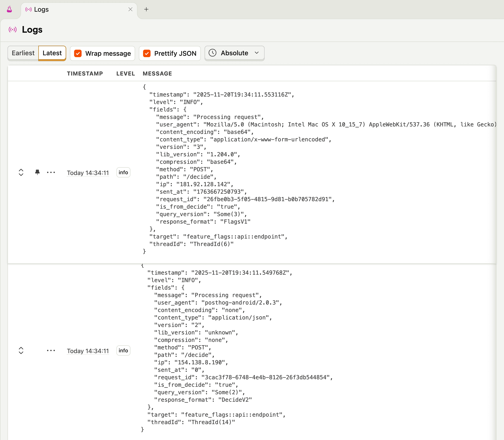Viewport: 504px width, 440px height.
Task: Open a new tab with the plus button
Action: tap(146, 9)
